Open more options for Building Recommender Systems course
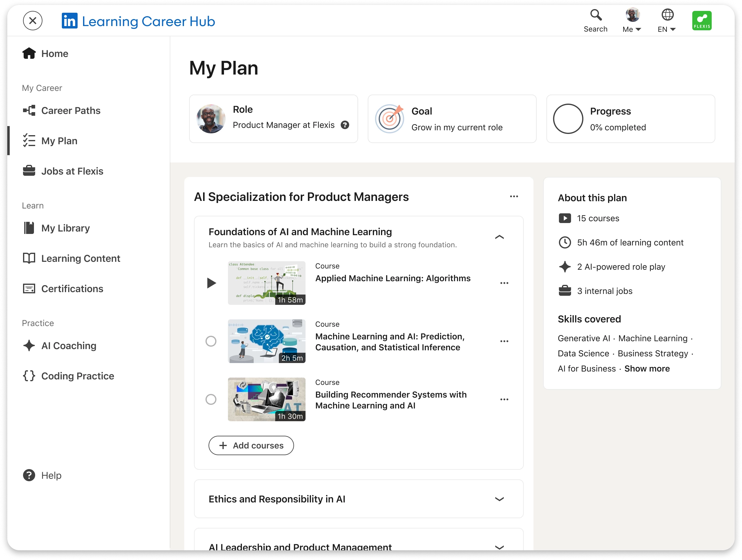742x560 pixels. pyautogui.click(x=504, y=399)
